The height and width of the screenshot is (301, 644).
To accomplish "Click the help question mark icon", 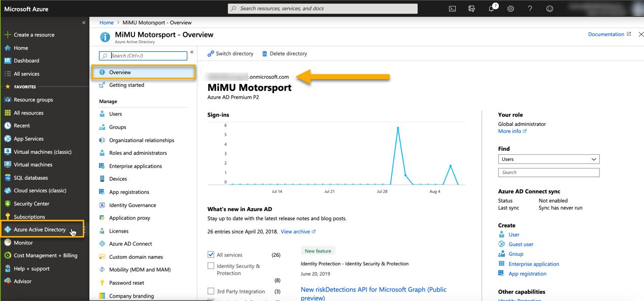I will tap(530, 9).
